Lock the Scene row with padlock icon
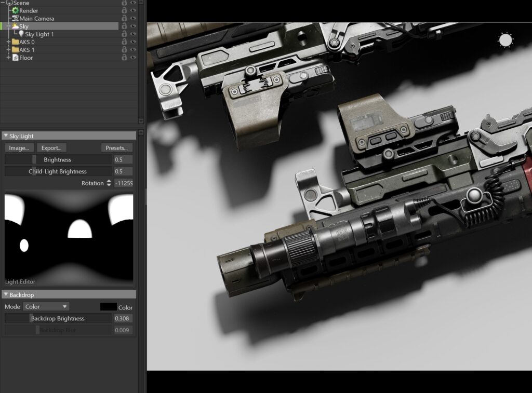532x393 pixels. [x=124, y=3]
